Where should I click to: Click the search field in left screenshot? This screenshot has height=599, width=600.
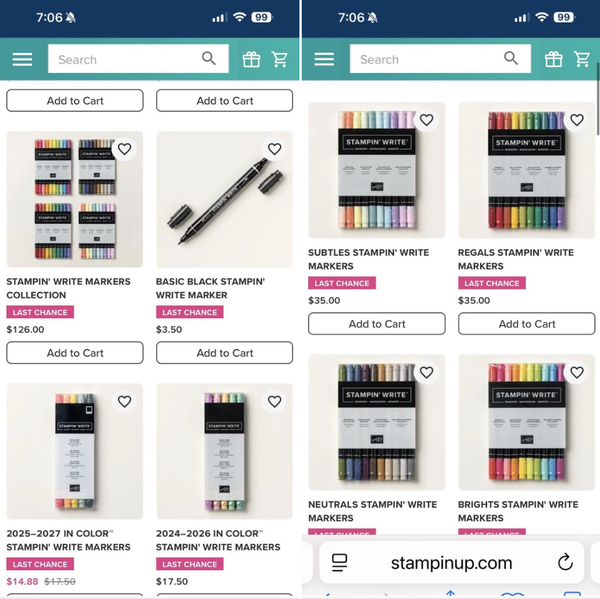[125, 60]
